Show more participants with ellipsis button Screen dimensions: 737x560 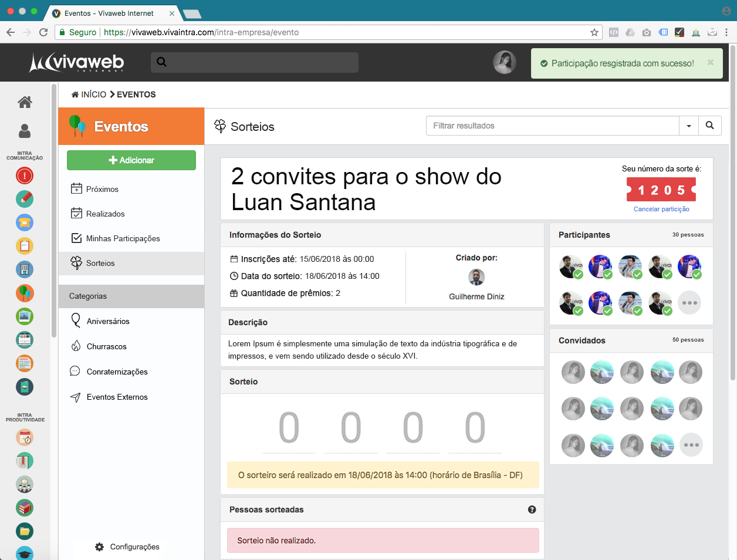coord(689,303)
